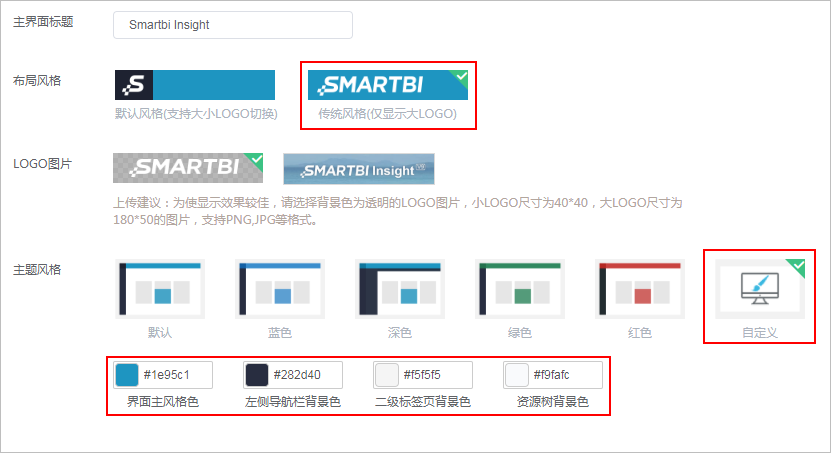Select the 蓝色 theme style

coord(280,289)
